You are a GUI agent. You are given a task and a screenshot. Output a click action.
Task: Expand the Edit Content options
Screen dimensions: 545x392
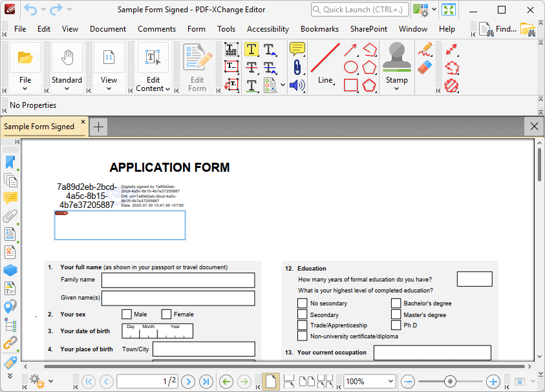tap(167, 89)
